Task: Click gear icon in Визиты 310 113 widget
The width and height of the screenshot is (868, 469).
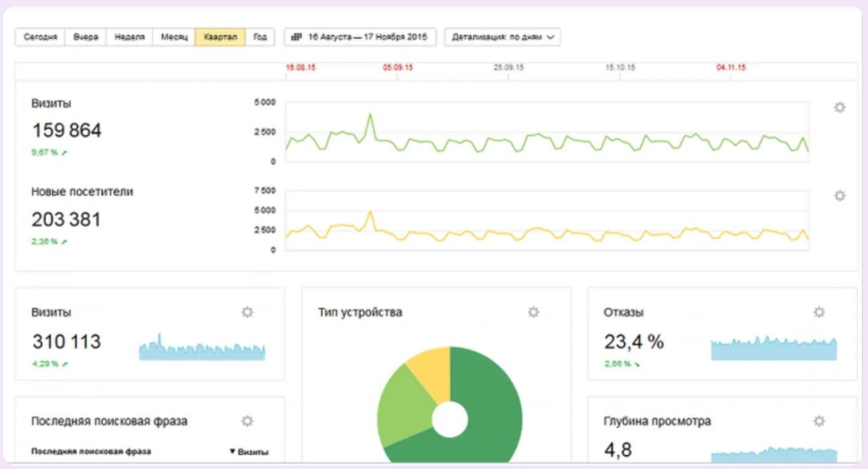Action: tap(247, 312)
